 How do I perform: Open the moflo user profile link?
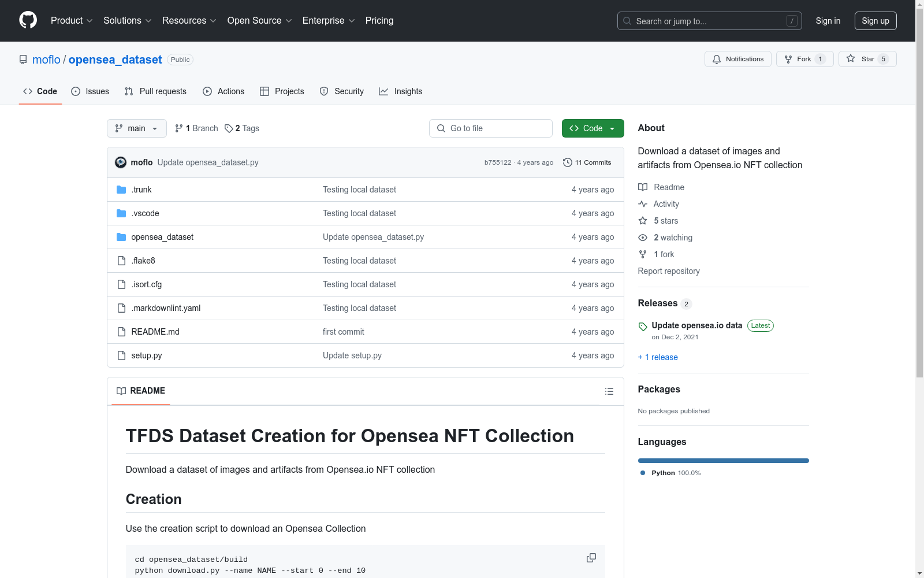click(x=46, y=60)
